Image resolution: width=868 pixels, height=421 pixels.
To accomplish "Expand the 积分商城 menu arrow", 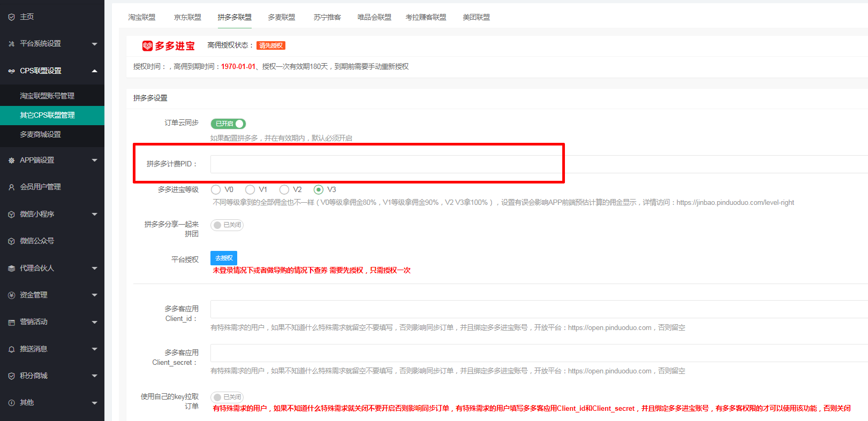I will point(95,376).
